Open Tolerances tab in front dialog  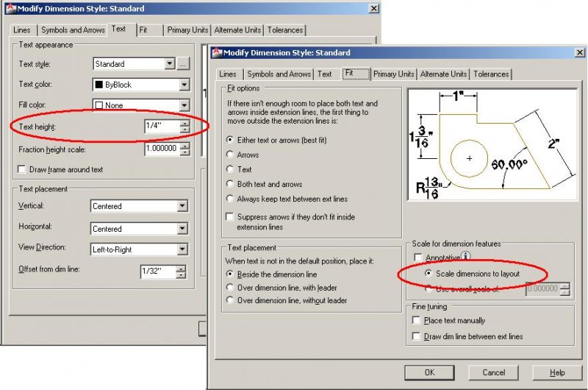click(491, 74)
